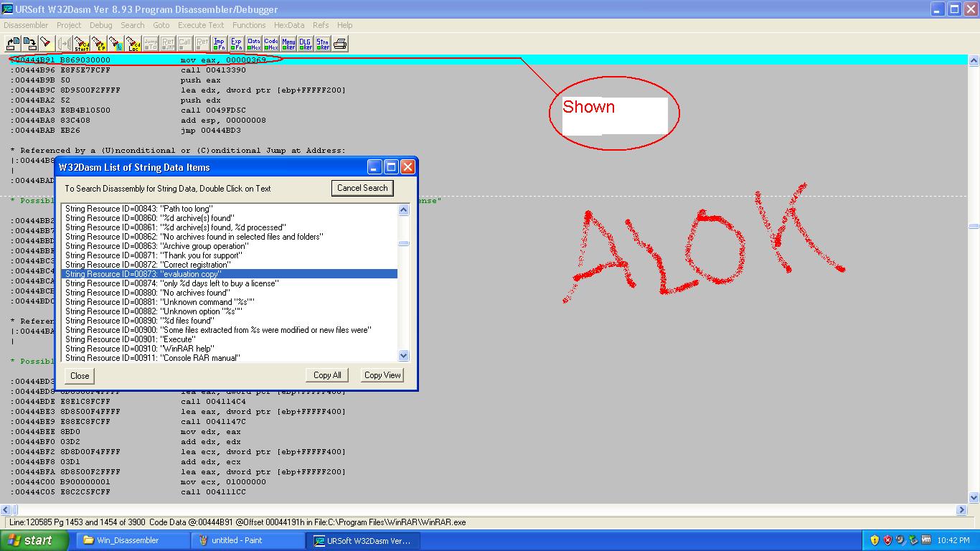Click yellow security shield tray icon
Image resolution: width=980 pixels, height=551 pixels.
click(x=875, y=540)
